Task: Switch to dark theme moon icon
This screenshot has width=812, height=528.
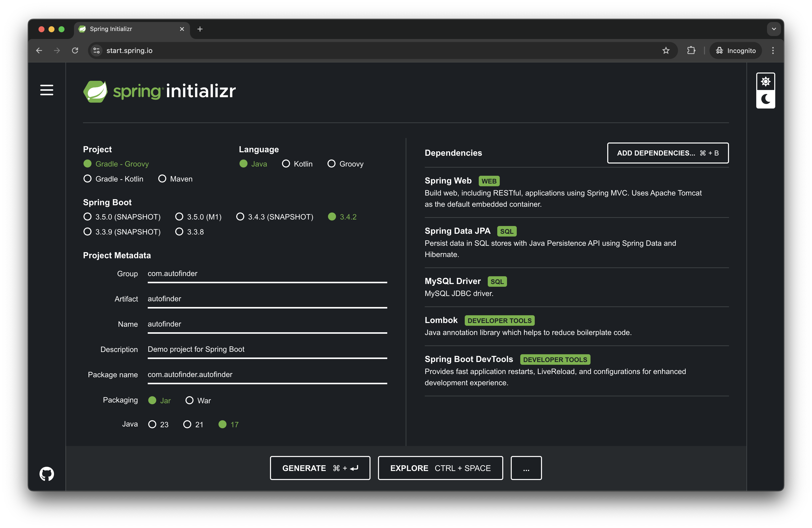Action: (x=765, y=99)
